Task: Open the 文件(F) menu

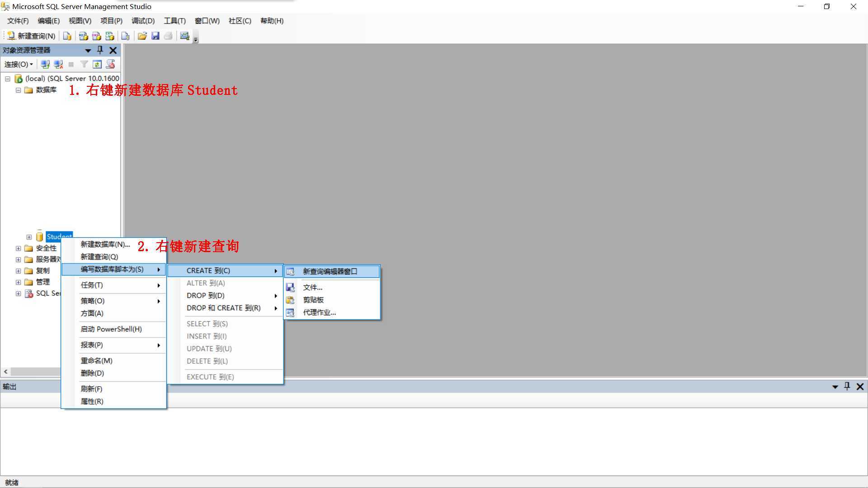Action: (x=18, y=21)
